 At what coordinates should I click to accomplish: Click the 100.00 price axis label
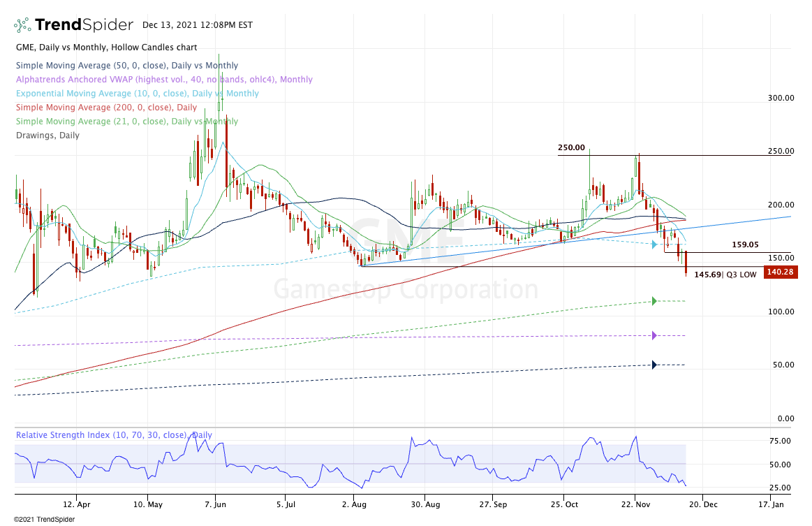[x=781, y=312]
